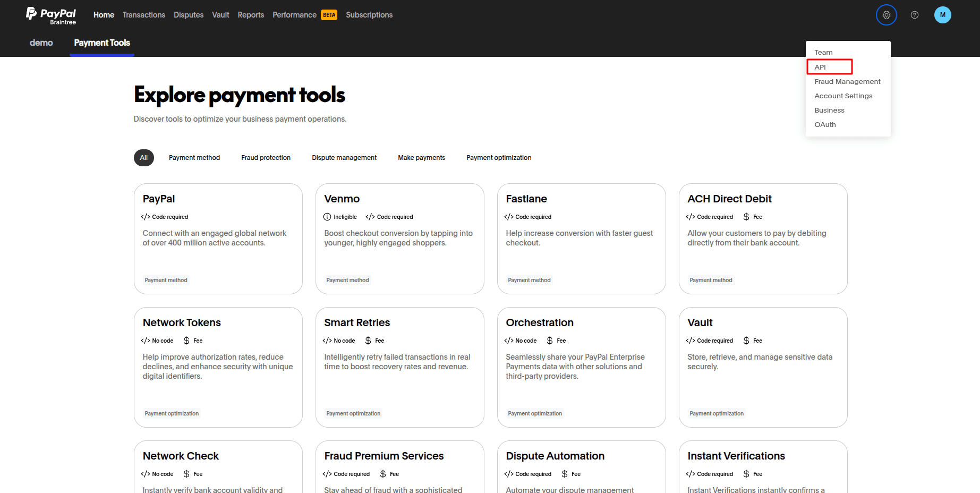Viewport: 980px width, 493px height.
Task: Filter by Make payments
Action: coord(421,158)
